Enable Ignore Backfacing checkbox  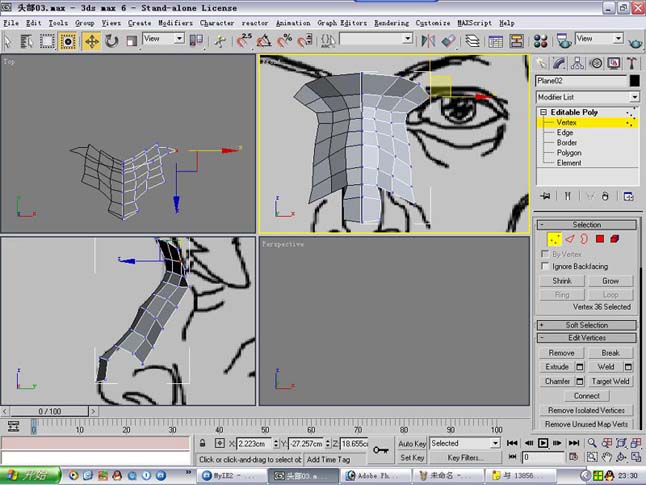[545, 266]
